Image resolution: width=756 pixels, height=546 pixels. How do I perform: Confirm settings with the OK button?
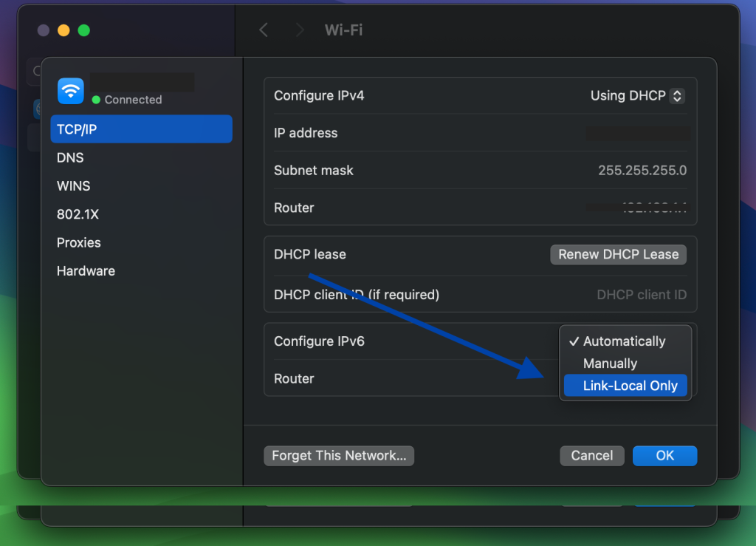(664, 455)
